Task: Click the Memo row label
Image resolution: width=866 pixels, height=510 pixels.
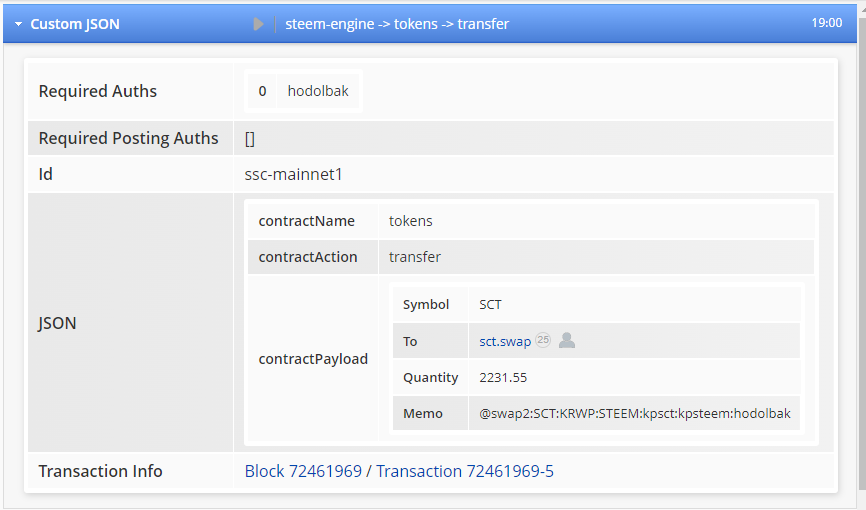Action: 423,413
